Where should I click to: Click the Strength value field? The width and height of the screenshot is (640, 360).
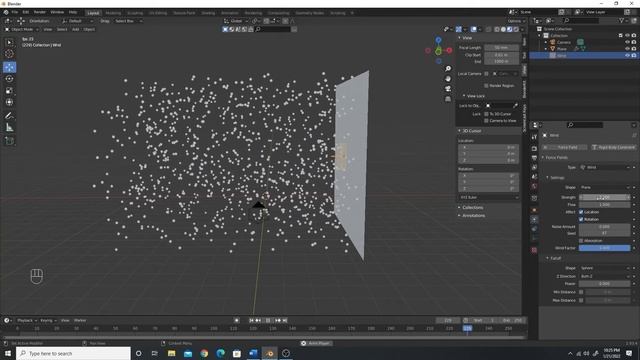(604, 197)
